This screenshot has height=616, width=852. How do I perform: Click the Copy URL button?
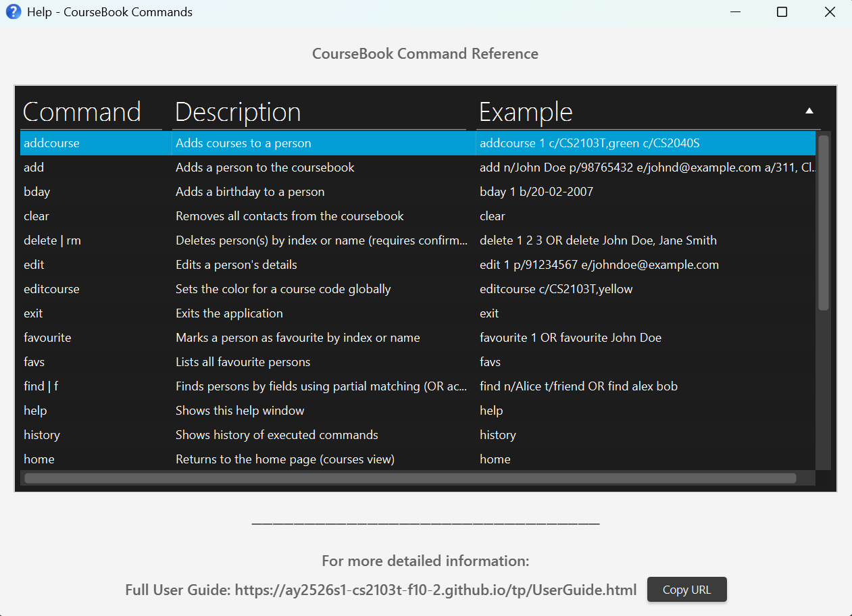[686, 590]
